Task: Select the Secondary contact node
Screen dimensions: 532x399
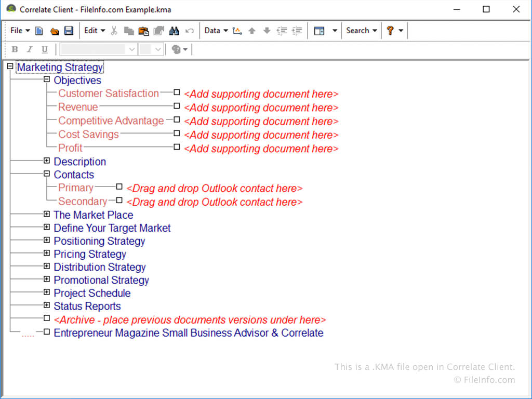Action: click(83, 201)
